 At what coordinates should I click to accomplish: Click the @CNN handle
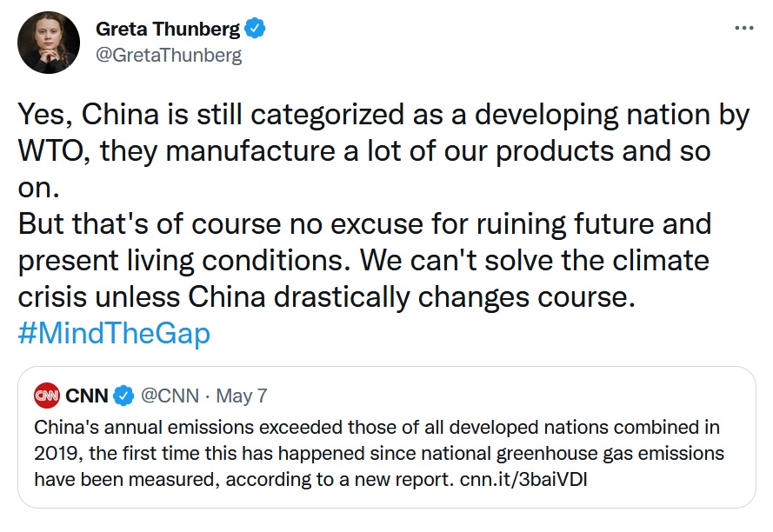(x=170, y=396)
